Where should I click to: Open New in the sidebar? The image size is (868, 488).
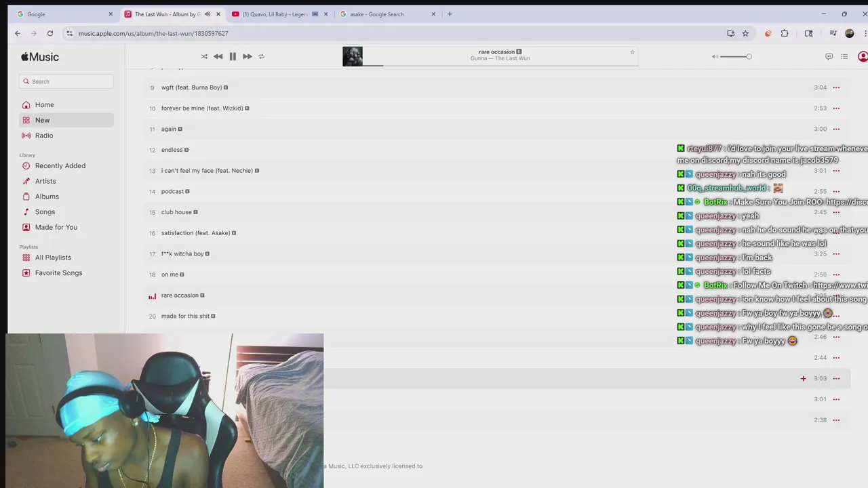pyautogui.click(x=66, y=120)
